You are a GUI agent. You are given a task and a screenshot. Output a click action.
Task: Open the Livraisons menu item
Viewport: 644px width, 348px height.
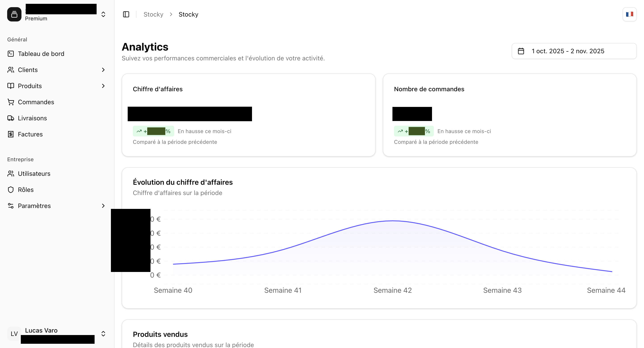coord(32,118)
